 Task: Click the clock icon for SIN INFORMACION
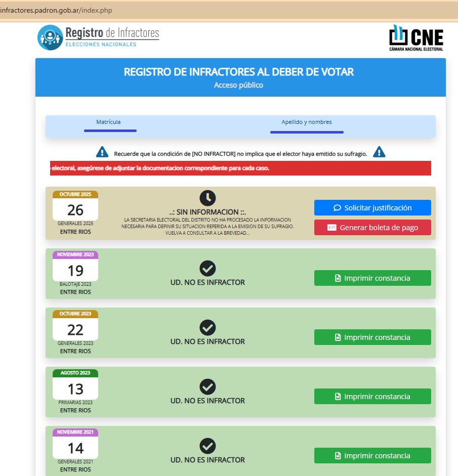click(207, 198)
